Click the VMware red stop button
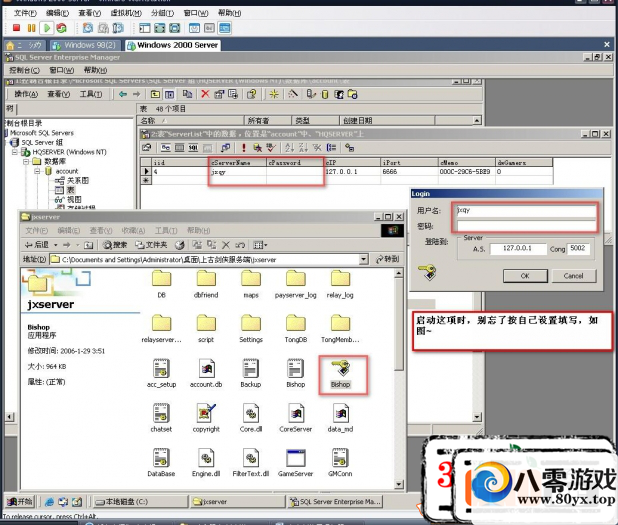Screen dimensions: 618x525 [x=16, y=28]
